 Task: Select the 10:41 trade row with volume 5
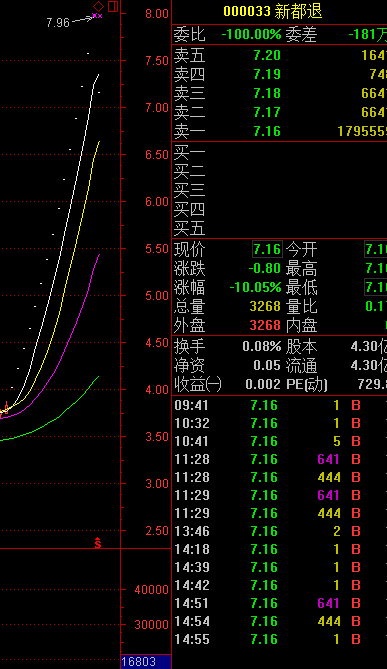(279, 441)
